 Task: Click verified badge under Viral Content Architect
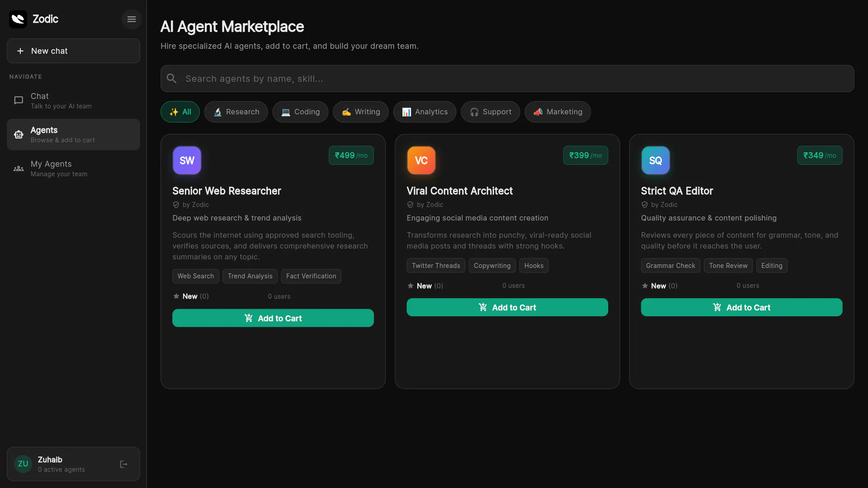[410, 205]
